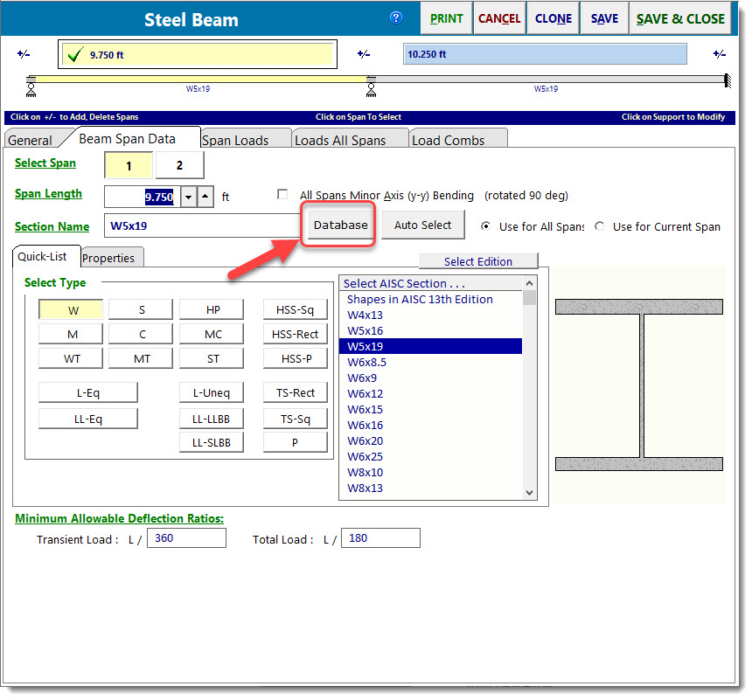Open the Select Edition dropdown

478,260
